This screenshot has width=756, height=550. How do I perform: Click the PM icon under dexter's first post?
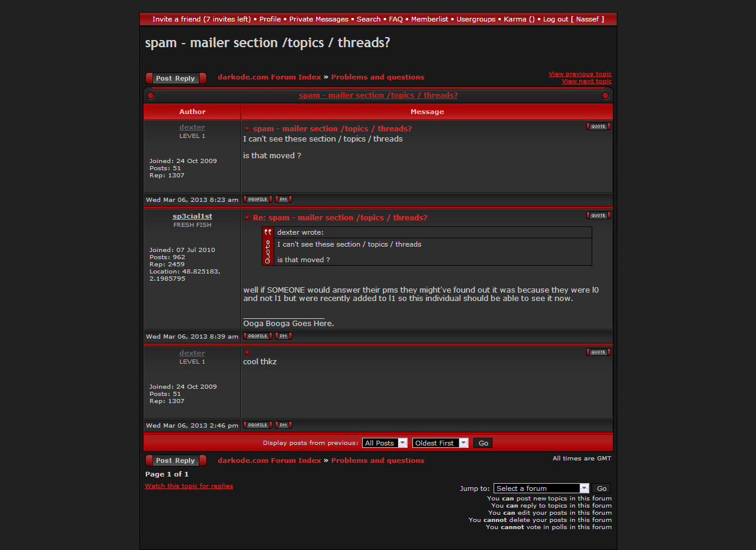(x=283, y=199)
